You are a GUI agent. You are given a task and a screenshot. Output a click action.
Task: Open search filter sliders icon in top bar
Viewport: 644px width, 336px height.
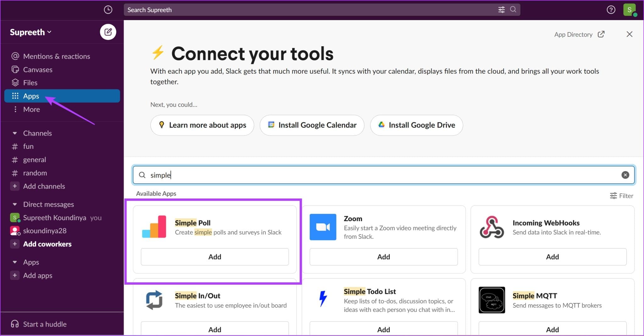pos(501,10)
